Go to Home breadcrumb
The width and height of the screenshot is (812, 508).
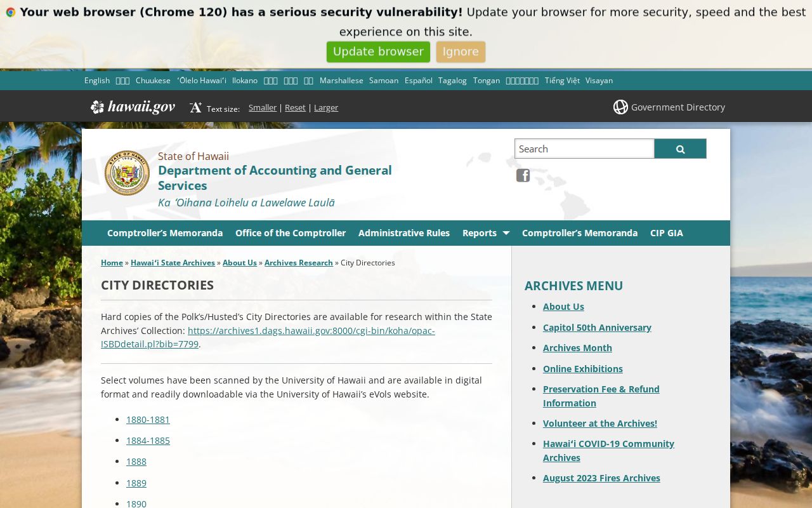(x=112, y=262)
